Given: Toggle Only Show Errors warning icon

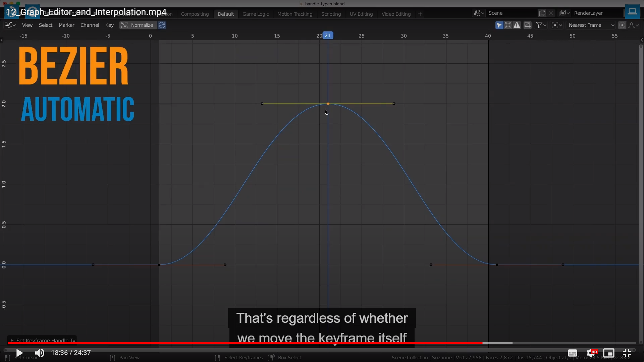Looking at the screenshot, I should [517, 25].
